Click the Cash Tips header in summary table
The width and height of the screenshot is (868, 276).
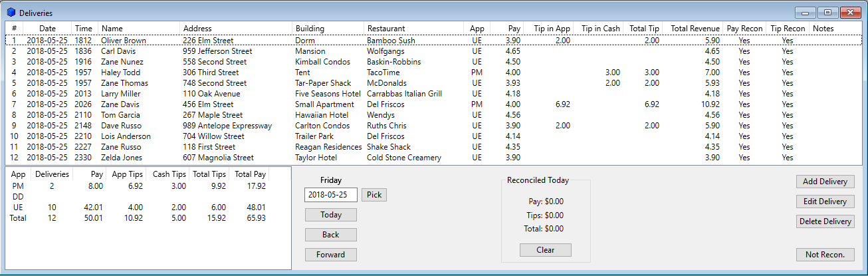pyautogui.click(x=169, y=174)
